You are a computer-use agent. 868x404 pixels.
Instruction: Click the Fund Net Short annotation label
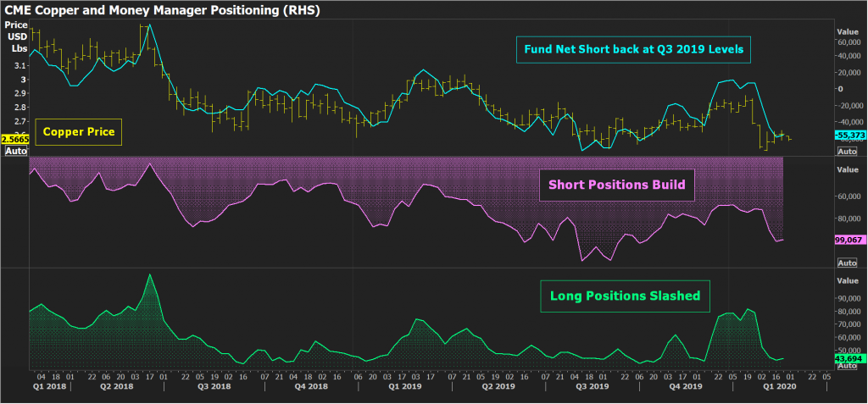[x=632, y=50]
